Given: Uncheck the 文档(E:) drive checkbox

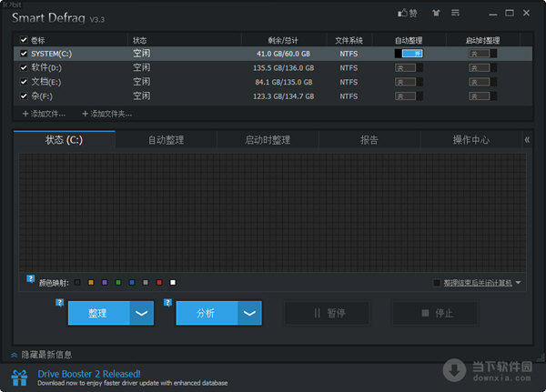Looking at the screenshot, I should [24, 82].
